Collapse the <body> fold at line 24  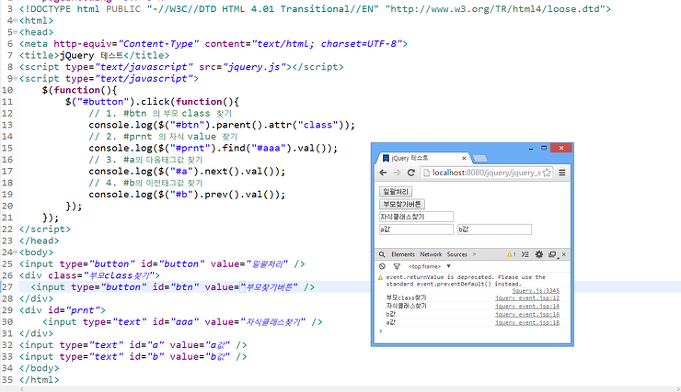(x=15, y=252)
